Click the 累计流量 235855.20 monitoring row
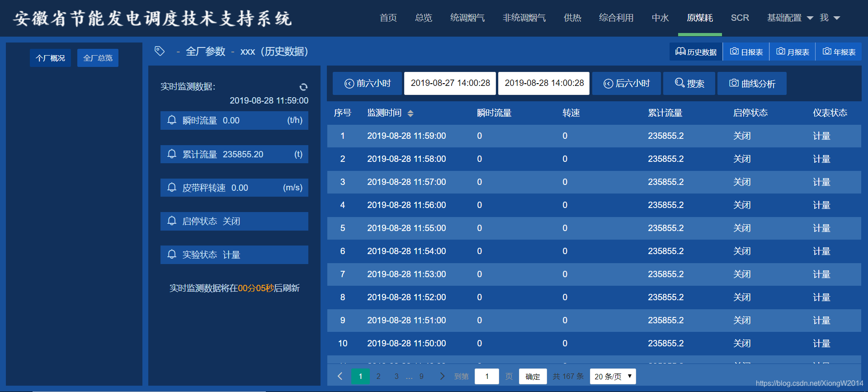 [234, 154]
